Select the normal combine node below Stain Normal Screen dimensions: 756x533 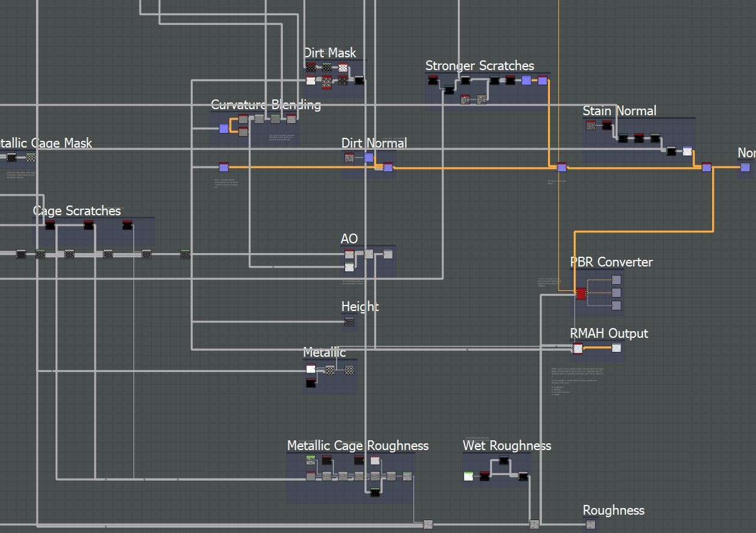coord(707,167)
